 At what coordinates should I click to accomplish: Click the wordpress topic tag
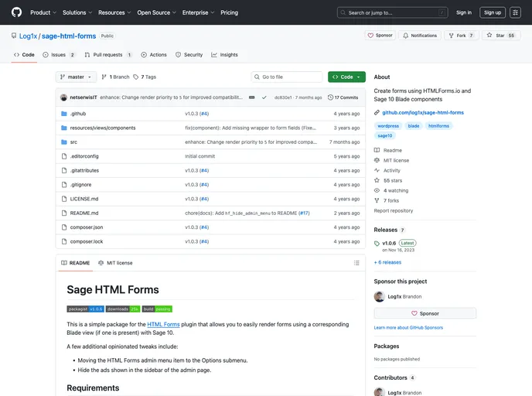pyautogui.click(x=388, y=126)
